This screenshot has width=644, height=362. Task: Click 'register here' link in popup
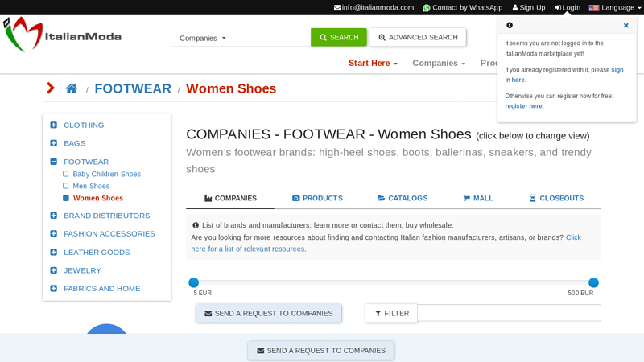tap(524, 106)
